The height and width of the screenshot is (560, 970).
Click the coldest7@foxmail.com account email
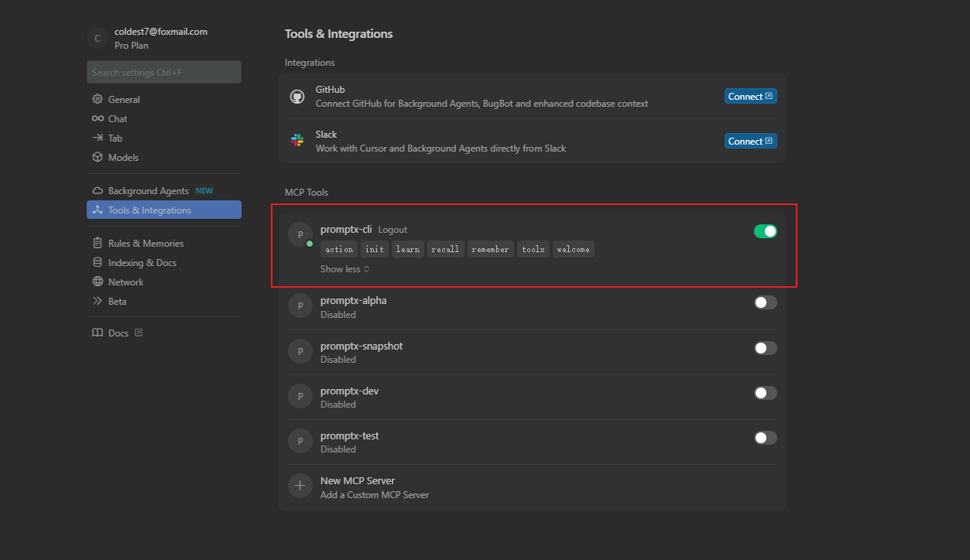[161, 32]
